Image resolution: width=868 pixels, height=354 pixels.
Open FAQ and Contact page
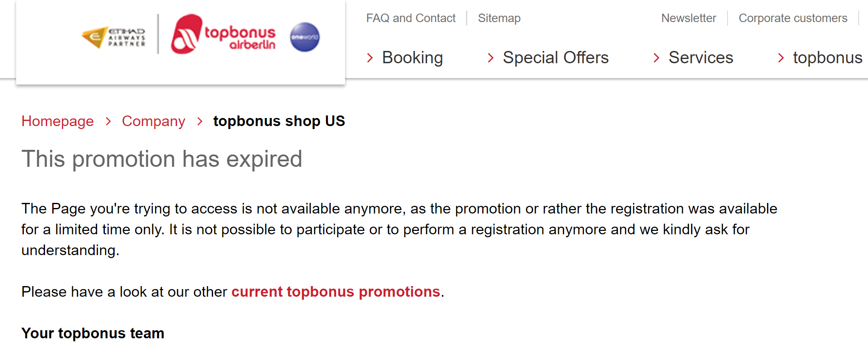tap(410, 18)
